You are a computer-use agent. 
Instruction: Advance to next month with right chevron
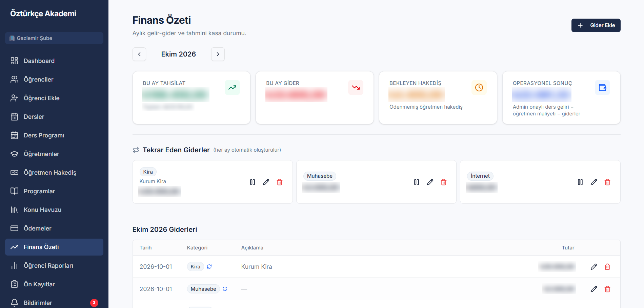218,54
